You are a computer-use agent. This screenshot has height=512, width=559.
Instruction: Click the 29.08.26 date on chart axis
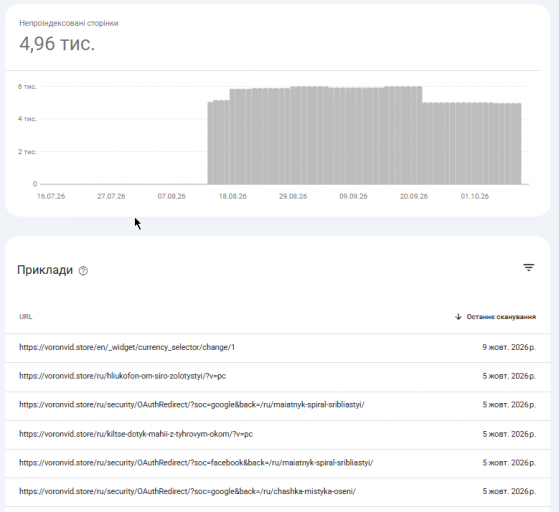click(x=293, y=196)
